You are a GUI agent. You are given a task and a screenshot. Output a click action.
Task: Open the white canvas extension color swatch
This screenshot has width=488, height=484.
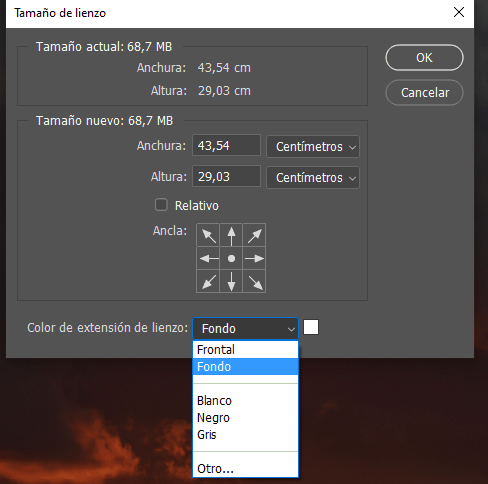pyautogui.click(x=311, y=327)
